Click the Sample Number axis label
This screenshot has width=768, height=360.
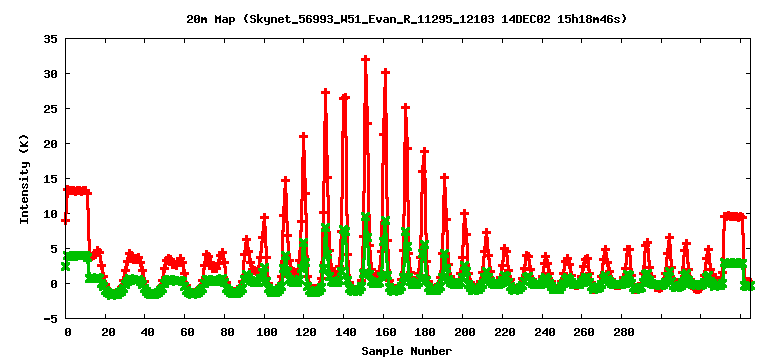tap(407, 351)
